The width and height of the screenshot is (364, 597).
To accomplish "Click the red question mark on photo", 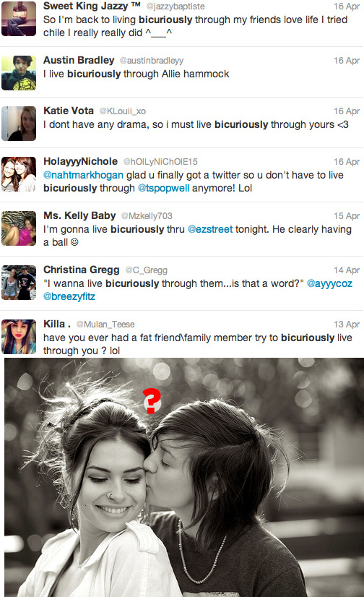I will (x=152, y=401).
